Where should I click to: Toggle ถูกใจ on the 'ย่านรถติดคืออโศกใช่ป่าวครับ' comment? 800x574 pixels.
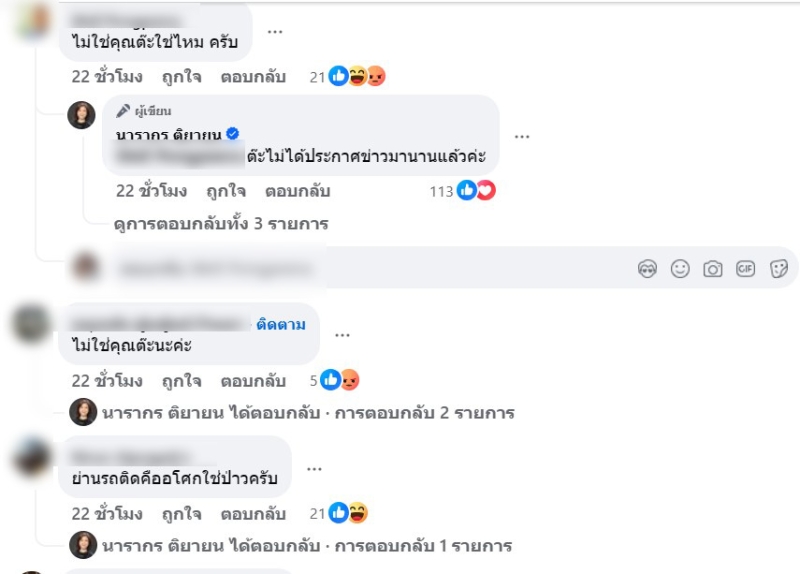(x=182, y=513)
